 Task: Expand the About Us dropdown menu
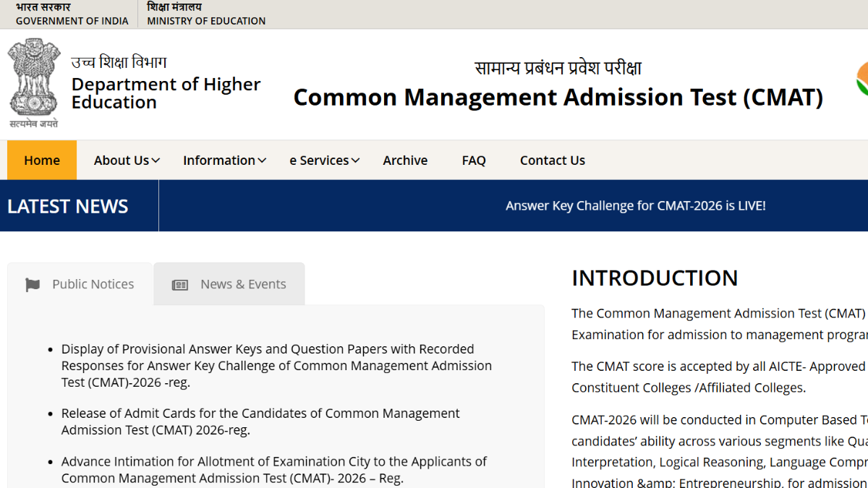127,160
